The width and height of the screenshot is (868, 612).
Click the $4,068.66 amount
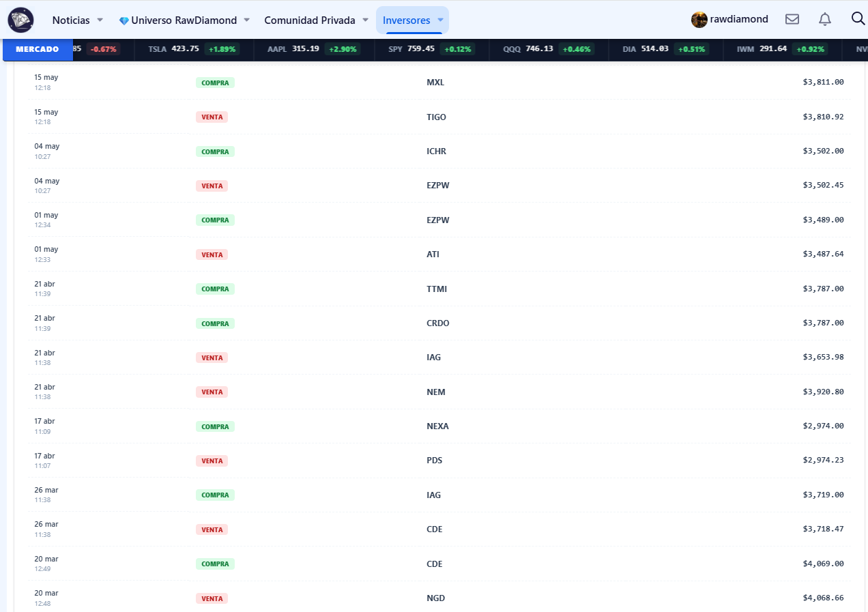[823, 598]
